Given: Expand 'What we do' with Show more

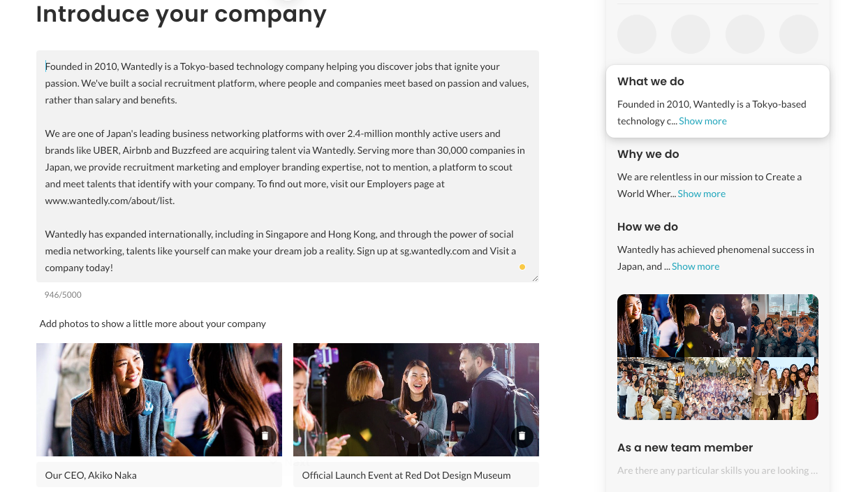Looking at the screenshot, I should [x=703, y=121].
